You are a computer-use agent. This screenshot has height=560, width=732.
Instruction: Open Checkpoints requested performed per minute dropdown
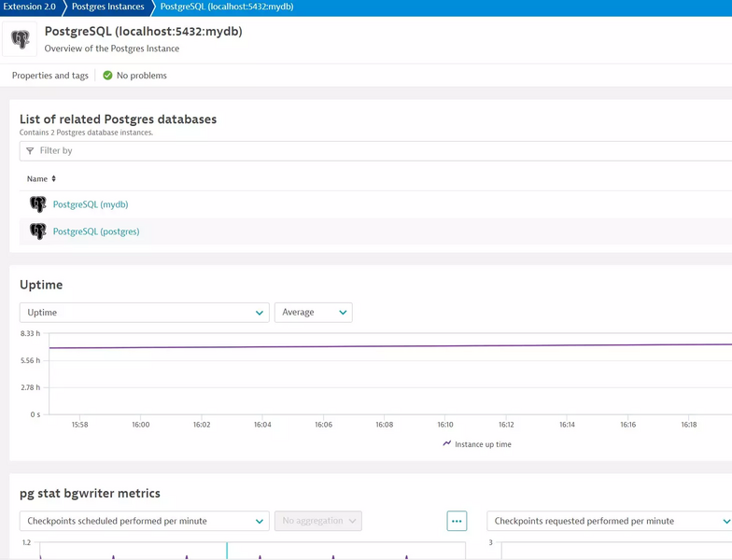609,522
